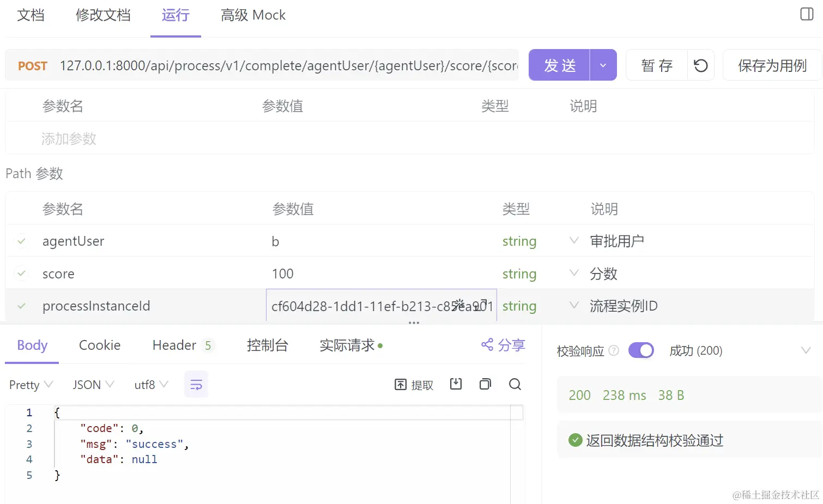823x504 pixels.
Task: Click the 分享 share icon above the response
Action: tap(487, 345)
